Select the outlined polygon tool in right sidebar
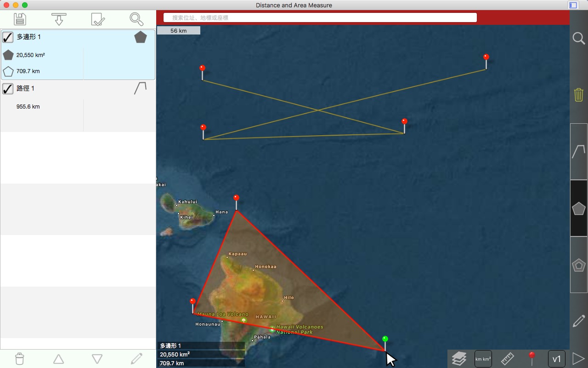 tap(579, 265)
